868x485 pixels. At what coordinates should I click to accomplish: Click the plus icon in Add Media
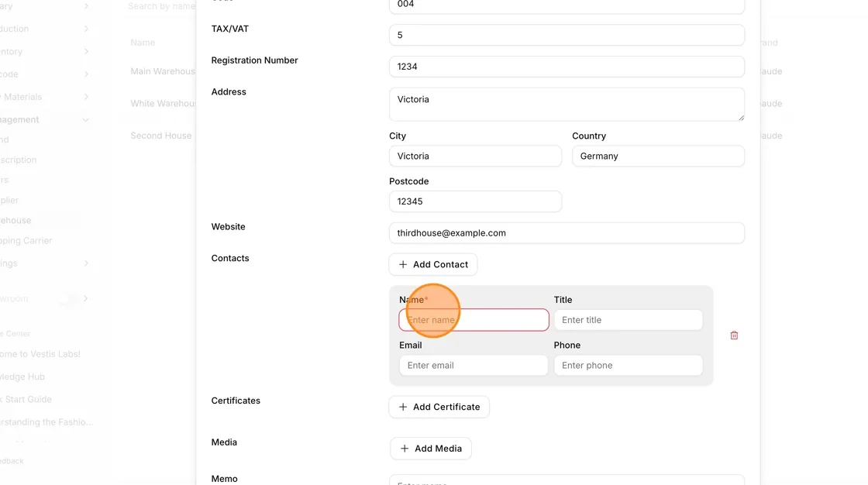click(405, 449)
